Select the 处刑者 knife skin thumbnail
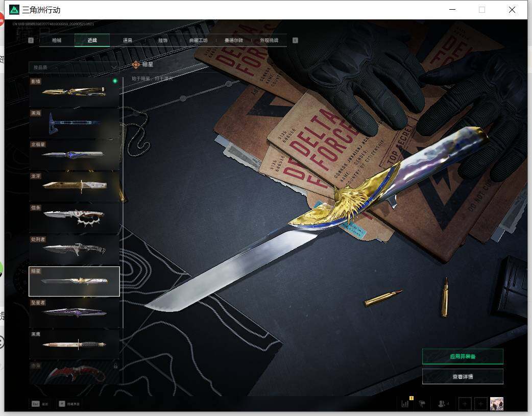 point(75,250)
